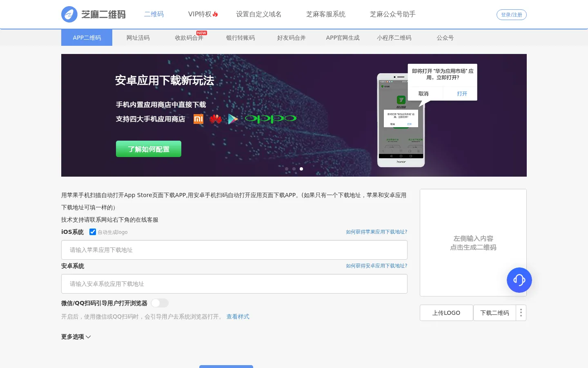Click the 安卓应用下载新玩法 banner headline
Image resolution: width=588 pixels, height=368 pixels.
coord(165,81)
